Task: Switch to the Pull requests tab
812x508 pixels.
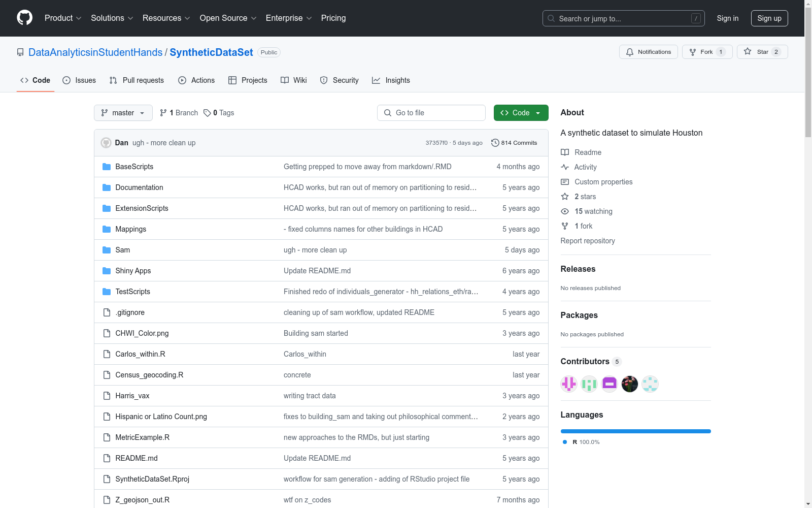Action: pyautogui.click(x=137, y=80)
